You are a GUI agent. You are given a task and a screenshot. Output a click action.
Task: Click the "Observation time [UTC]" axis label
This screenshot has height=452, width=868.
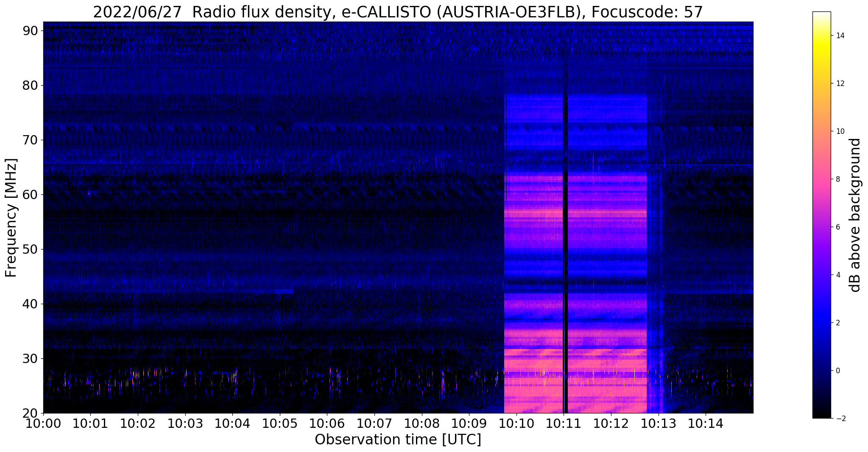[398, 439]
